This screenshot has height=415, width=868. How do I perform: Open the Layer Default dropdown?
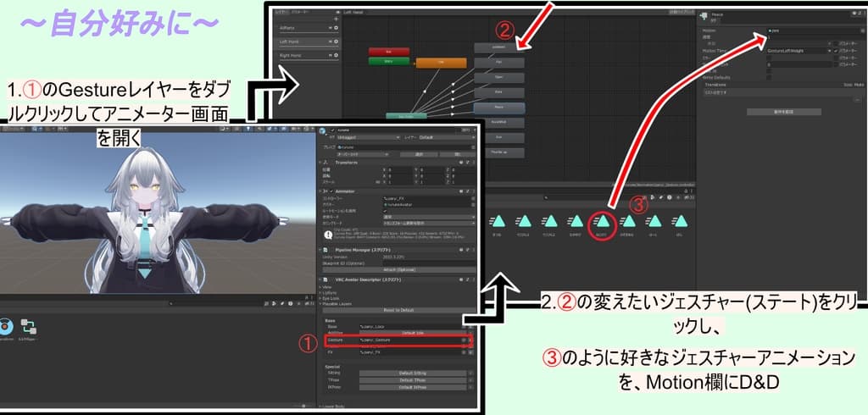coord(447,137)
